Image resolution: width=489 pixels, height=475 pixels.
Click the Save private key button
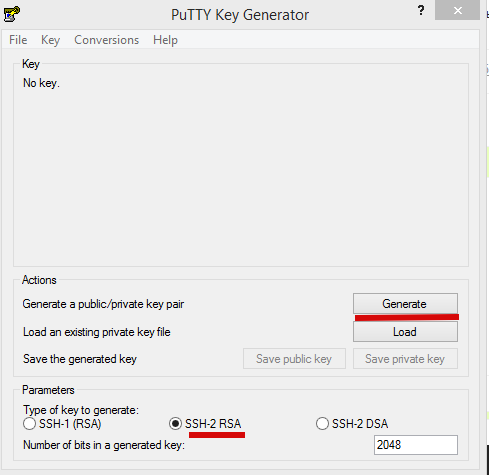click(x=405, y=359)
